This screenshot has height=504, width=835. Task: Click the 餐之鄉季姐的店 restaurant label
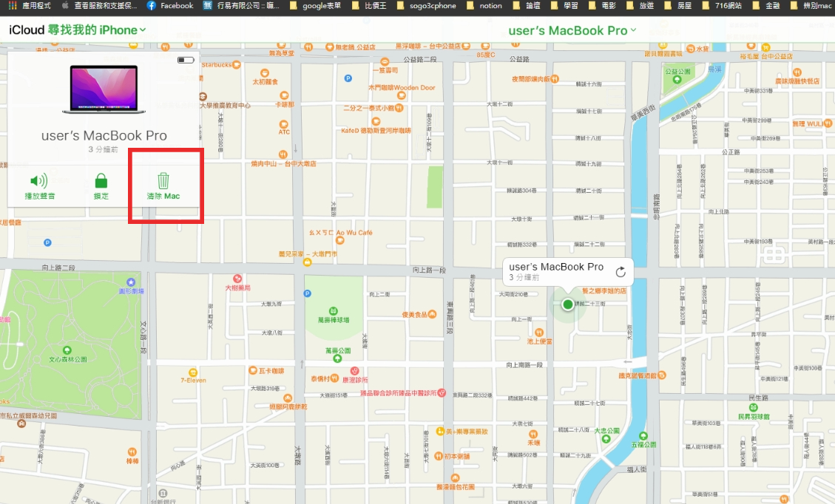[604, 290]
